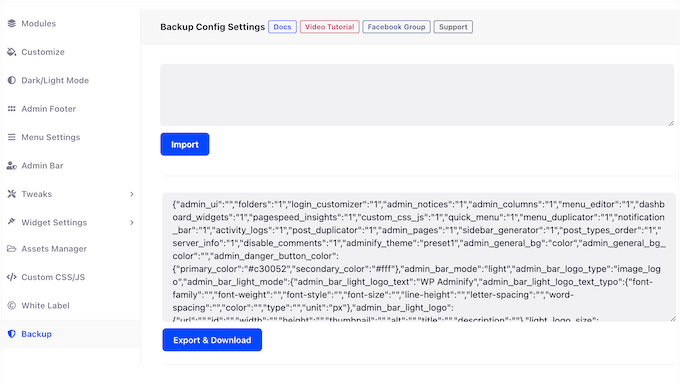Click the Menu Settings hamburger icon
Screen dimensions: 680x383
[12, 137]
